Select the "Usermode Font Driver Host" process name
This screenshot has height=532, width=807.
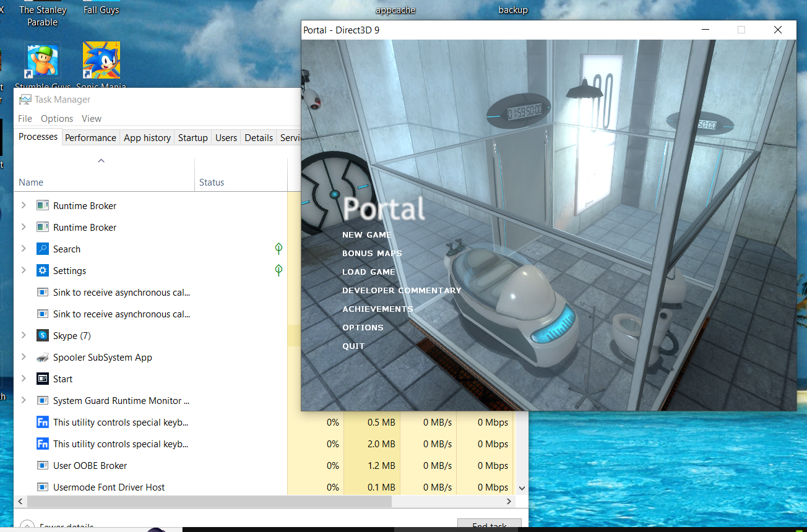coord(109,487)
